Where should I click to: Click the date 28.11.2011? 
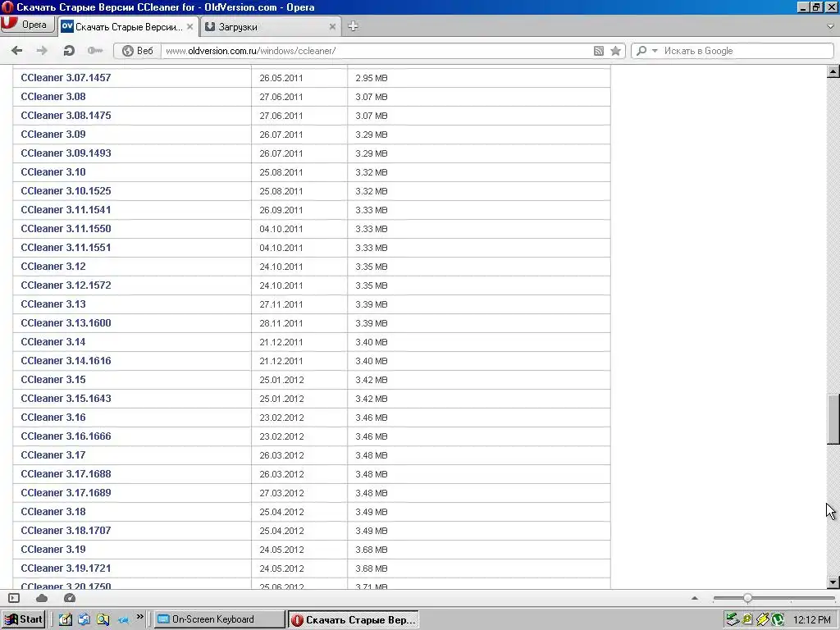281,323
